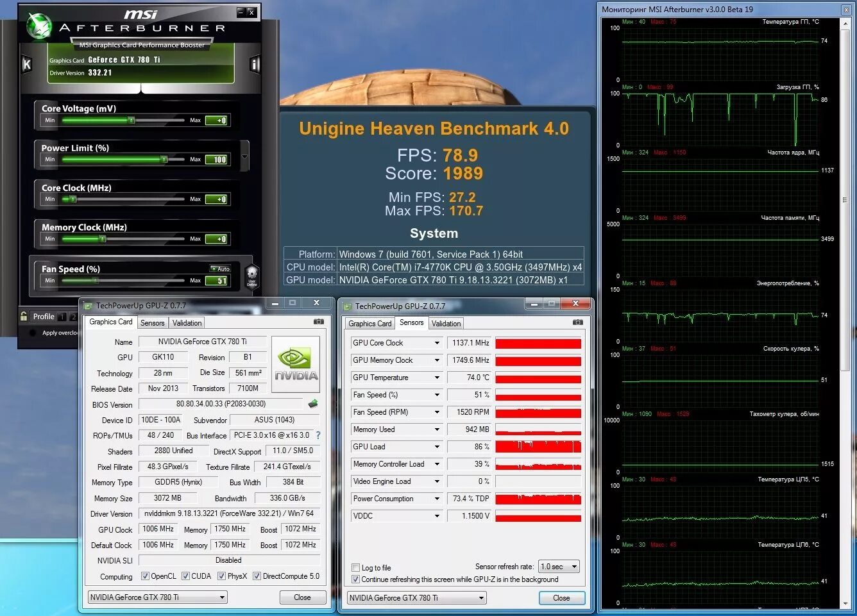The height and width of the screenshot is (616, 857).
Task: Open the GPU Temperature sensor dropdown
Action: (437, 378)
